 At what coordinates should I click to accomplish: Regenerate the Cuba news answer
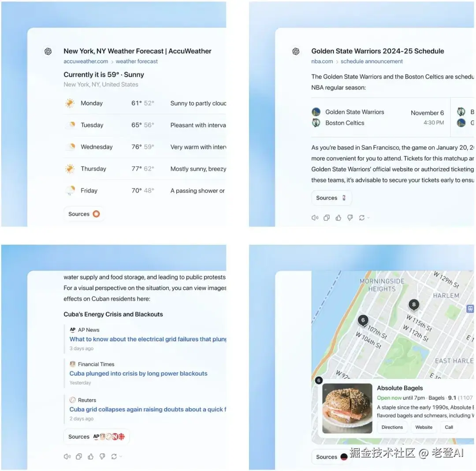tap(114, 456)
